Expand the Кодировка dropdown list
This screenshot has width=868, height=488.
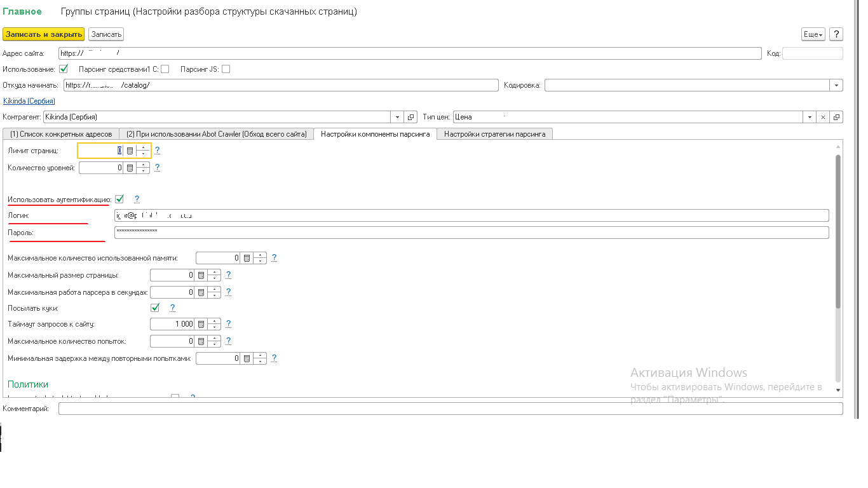coord(836,85)
